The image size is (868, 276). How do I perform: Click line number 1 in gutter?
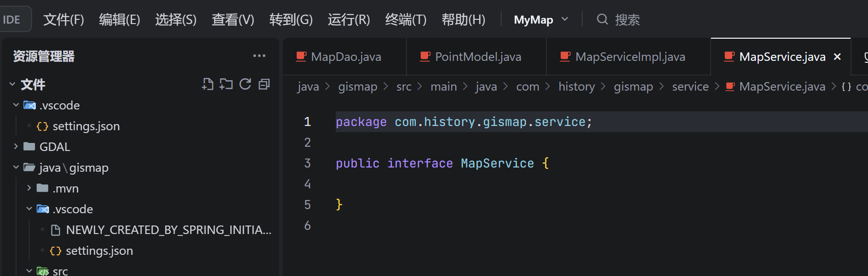[307, 122]
